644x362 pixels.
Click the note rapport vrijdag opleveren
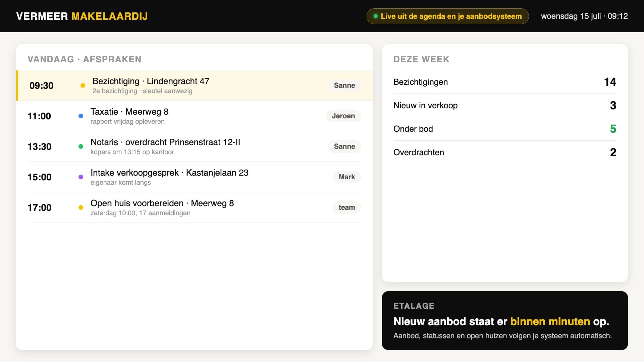pyautogui.click(x=127, y=121)
